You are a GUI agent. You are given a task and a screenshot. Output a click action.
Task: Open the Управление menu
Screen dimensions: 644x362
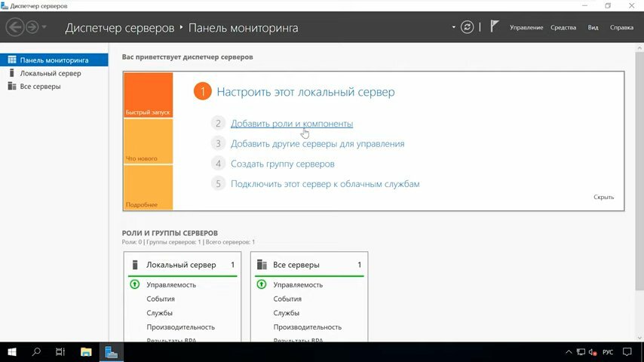pyautogui.click(x=526, y=28)
